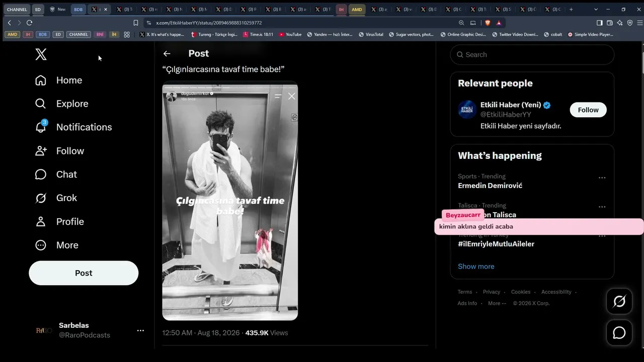Open account menu dots beside Sarbelas
Image resolution: width=644 pixels, height=362 pixels.
click(140, 330)
